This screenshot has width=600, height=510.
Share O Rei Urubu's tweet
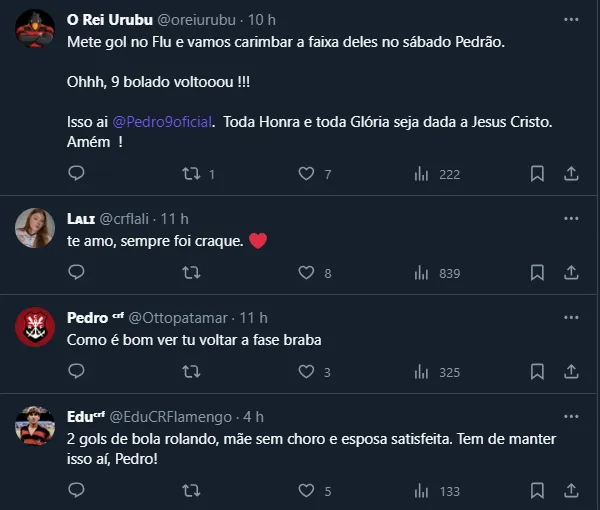[x=571, y=174]
